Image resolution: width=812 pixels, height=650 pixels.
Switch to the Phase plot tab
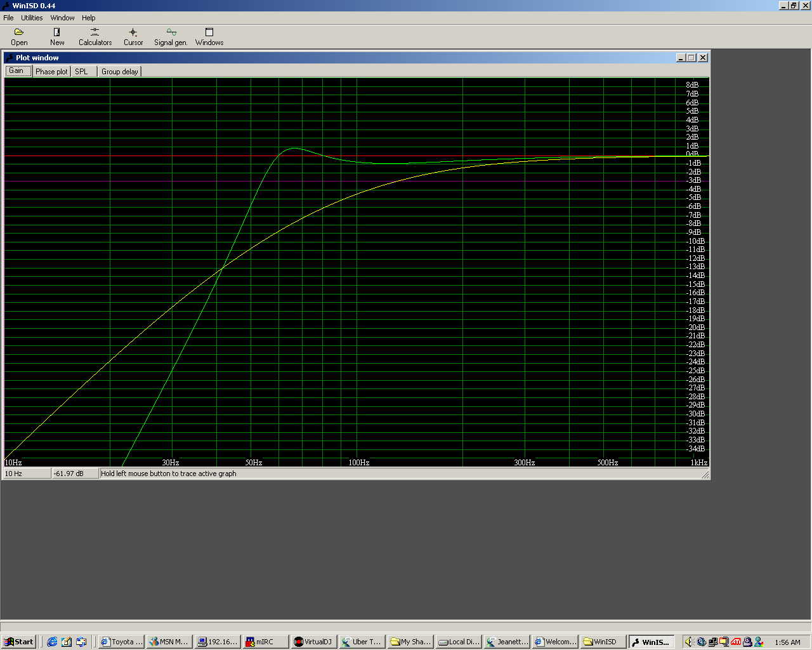pyautogui.click(x=51, y=72)
